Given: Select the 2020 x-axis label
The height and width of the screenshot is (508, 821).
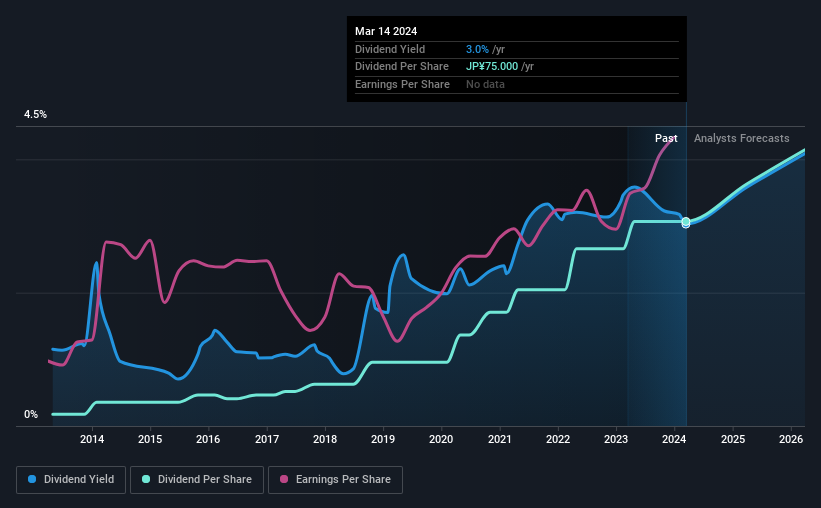Looking at the screenshot, I should (x=441, y=439).
